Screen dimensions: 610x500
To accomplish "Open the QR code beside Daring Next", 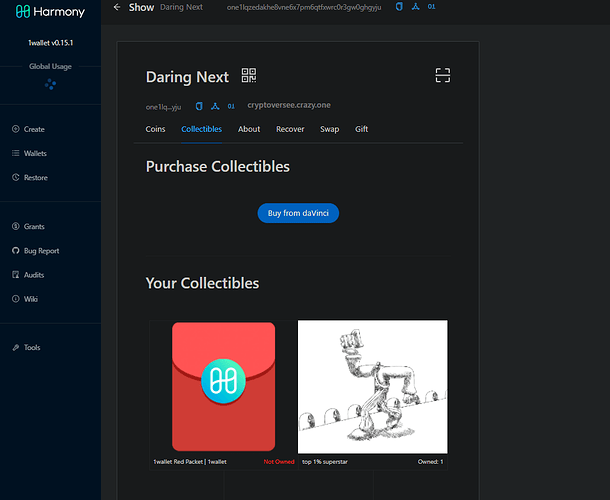I will coord(249,76).
